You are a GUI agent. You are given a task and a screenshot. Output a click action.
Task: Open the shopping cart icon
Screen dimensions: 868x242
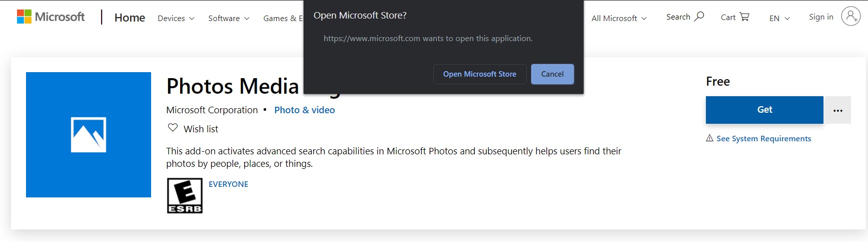click(744, 17)
